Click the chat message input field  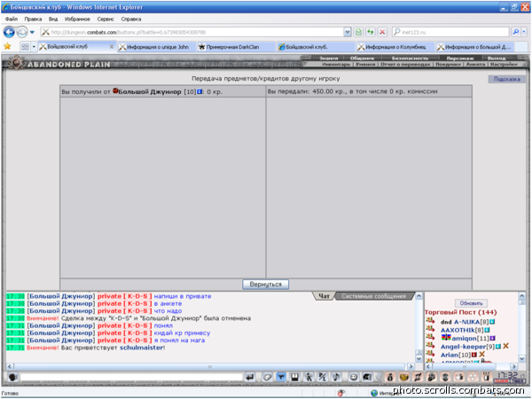pos(131,377)
